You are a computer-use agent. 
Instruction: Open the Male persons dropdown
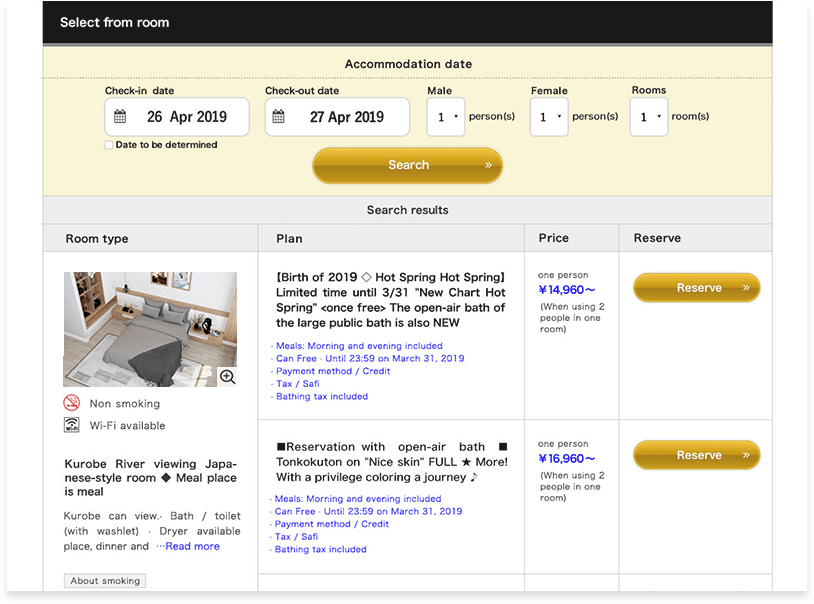(x=446, y=117)
